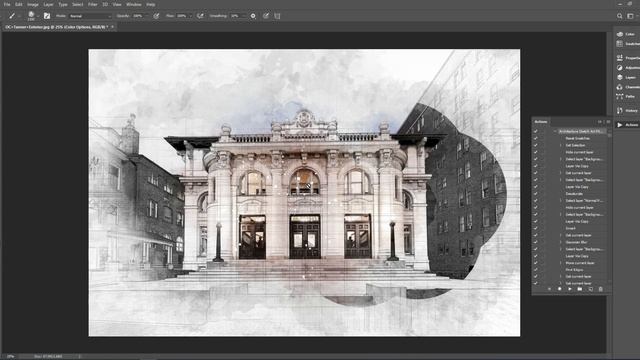Screen dimensions: 640x360
Task: Open the Filter menu
Action: click(93, 4)
